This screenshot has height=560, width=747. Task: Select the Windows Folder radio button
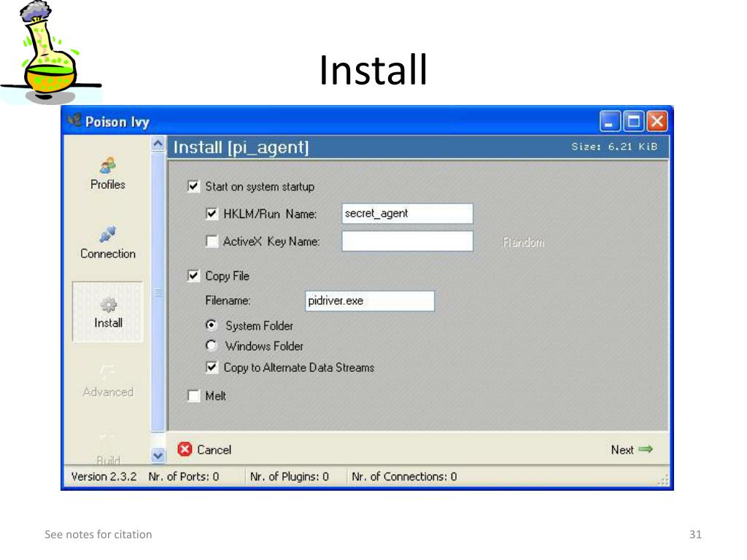click(211, 345)
